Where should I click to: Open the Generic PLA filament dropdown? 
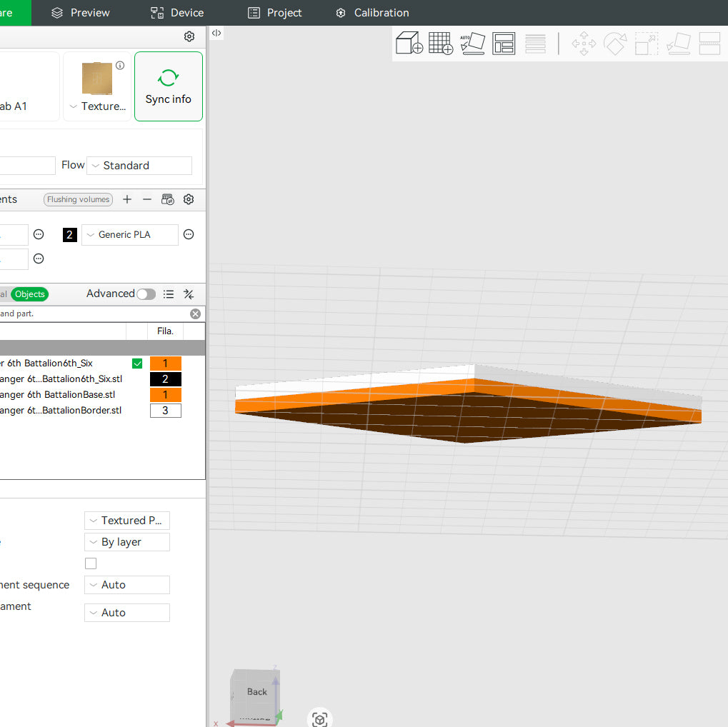tap(130, 235)
